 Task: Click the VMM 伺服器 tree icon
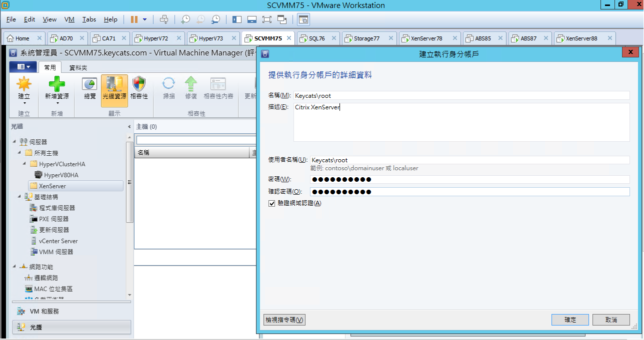[x=33, y=252]
